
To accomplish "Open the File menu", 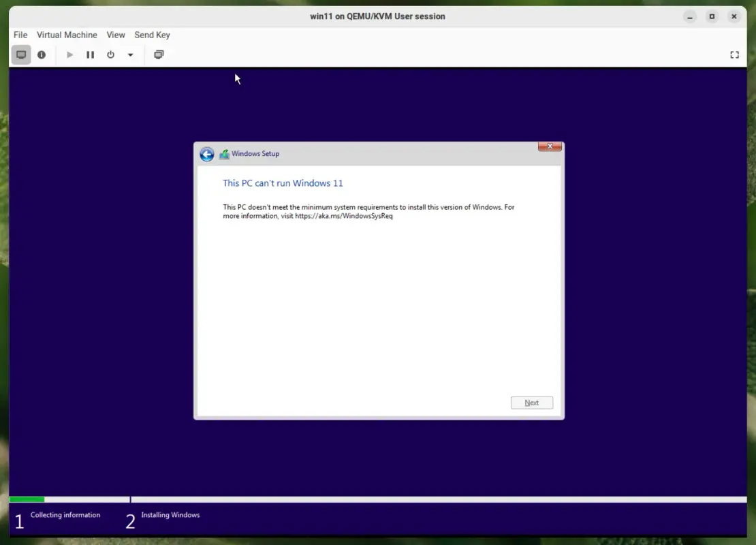I will [20, 35].
